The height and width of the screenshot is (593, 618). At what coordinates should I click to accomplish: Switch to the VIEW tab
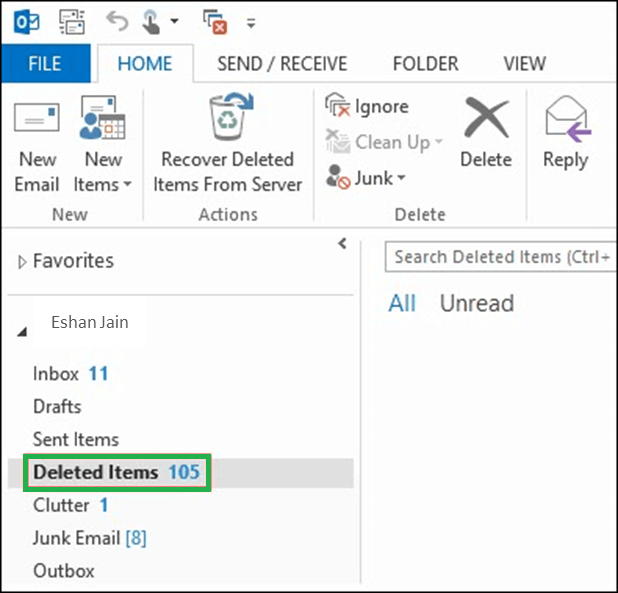[525, 64]
